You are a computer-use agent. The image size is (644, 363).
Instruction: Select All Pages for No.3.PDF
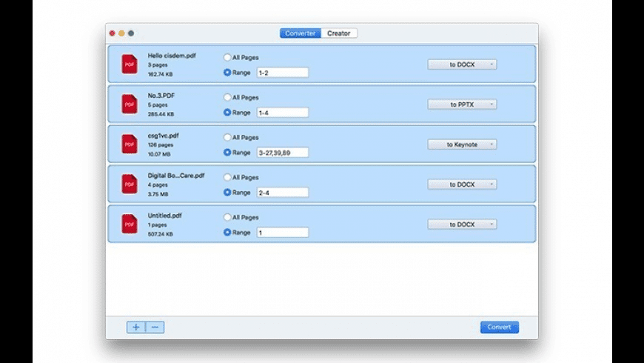point(227,97)
